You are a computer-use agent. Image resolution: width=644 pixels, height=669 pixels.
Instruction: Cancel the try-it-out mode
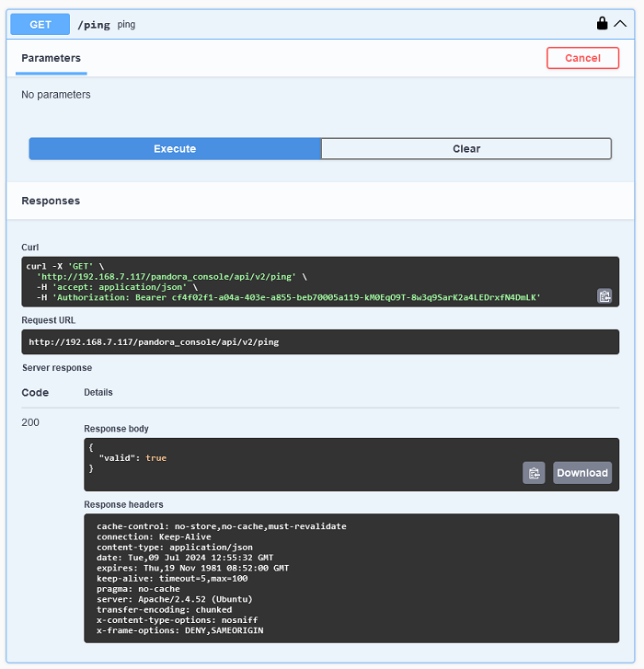point(582,58)
